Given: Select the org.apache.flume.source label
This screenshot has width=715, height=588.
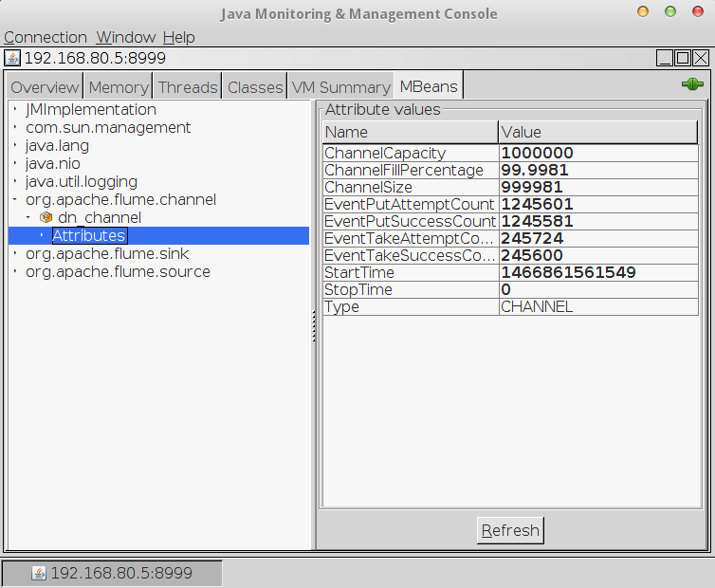Looking at the screenshot, I should [x=118, y=271].
